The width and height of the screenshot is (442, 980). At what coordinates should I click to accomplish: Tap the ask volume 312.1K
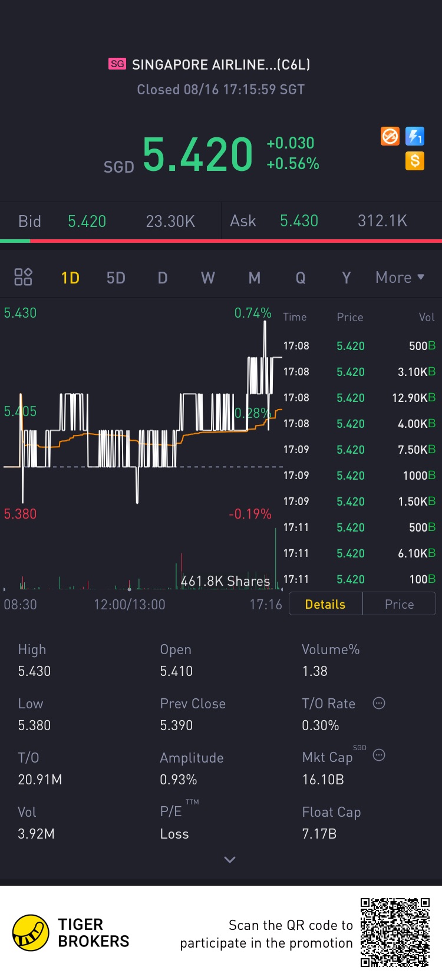382,221
